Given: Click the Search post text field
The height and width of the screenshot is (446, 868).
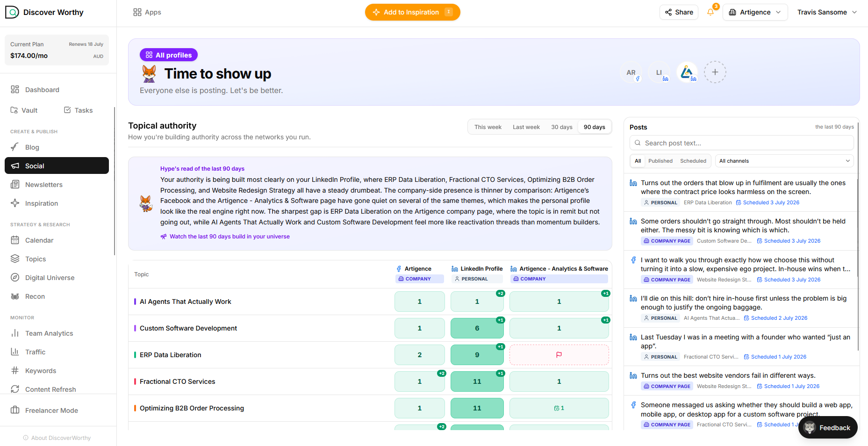Looking at the screenshot, I should tap(742, 143).
